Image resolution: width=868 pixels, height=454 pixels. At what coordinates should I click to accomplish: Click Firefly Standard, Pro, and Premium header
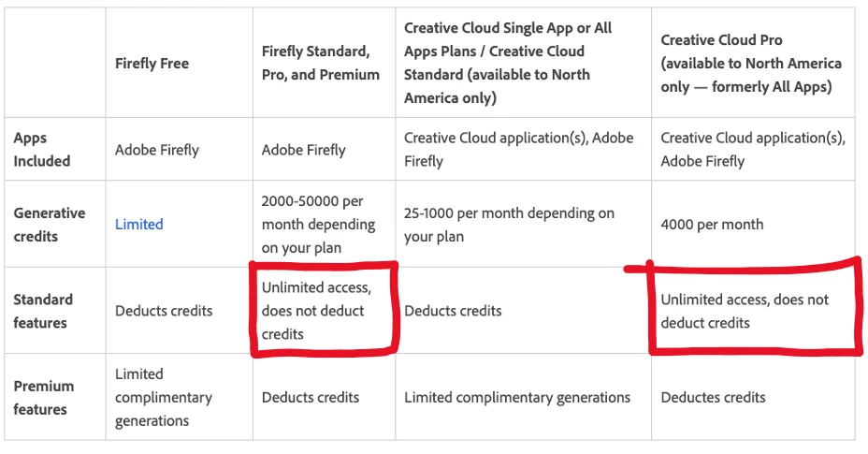click(x=320, y=63)
